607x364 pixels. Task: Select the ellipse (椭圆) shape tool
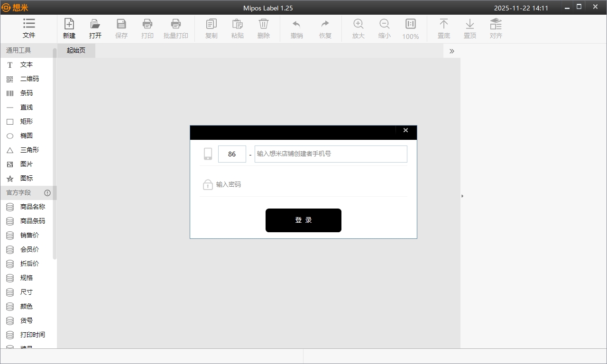(x=26, y=136)
